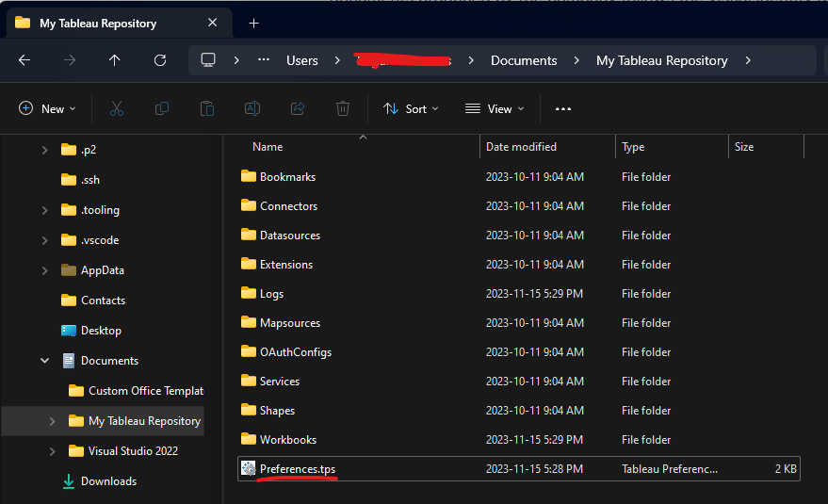This screenshot has height=504, width=828.
Task: Expand the AppData folder in sidebar
Action: [44, 270]
